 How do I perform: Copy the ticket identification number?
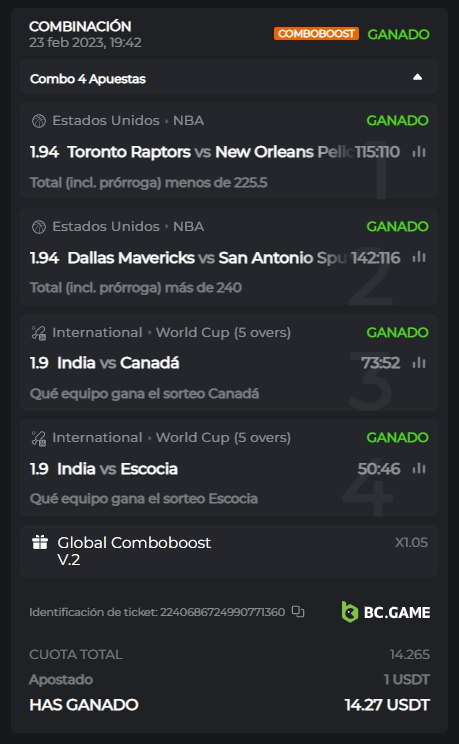click(298, 612)
